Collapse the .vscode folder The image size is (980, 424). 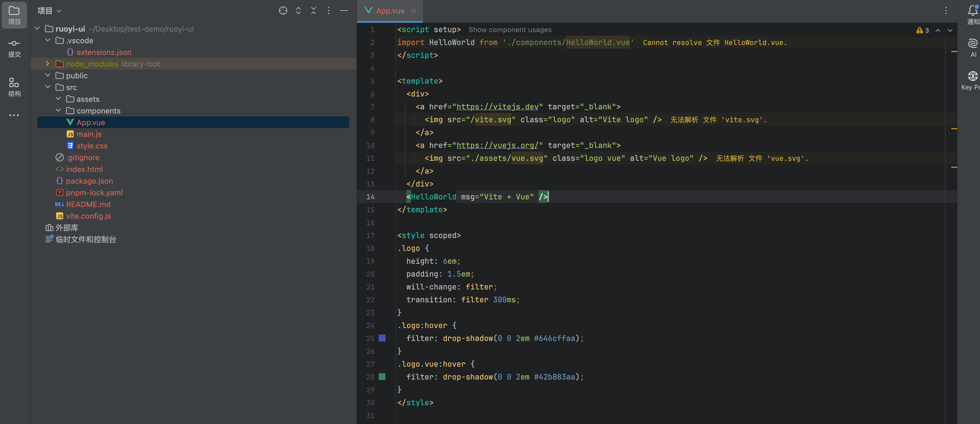48,40
